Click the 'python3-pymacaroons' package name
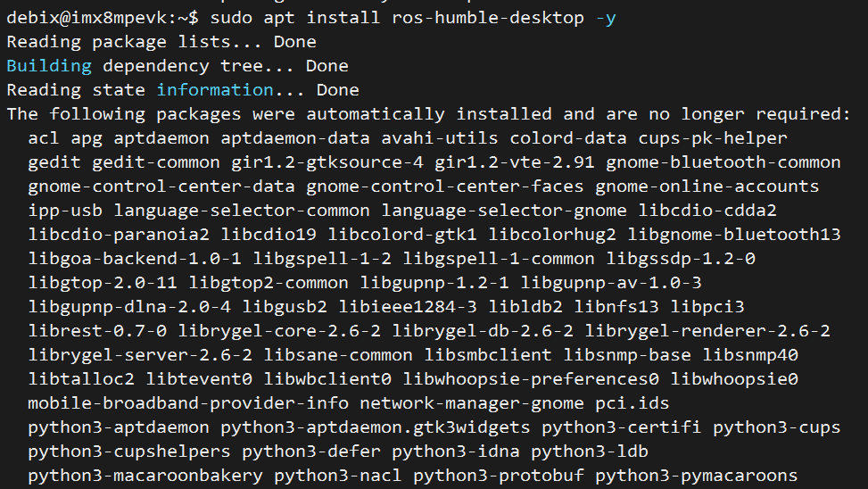This screenshot has height=489, width=868. (x=697, y=475)
